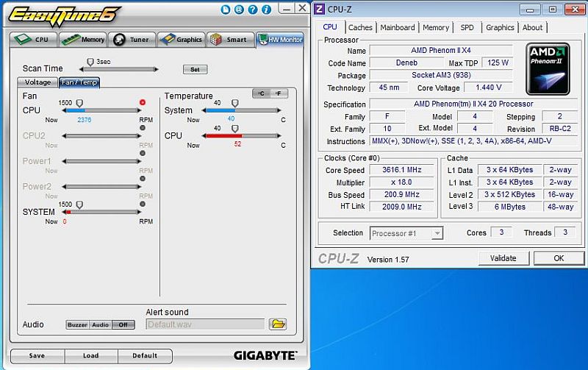This screenshot has width=588, height=370.
Task: Set alert audio to Off
Action: click(123, 324)
